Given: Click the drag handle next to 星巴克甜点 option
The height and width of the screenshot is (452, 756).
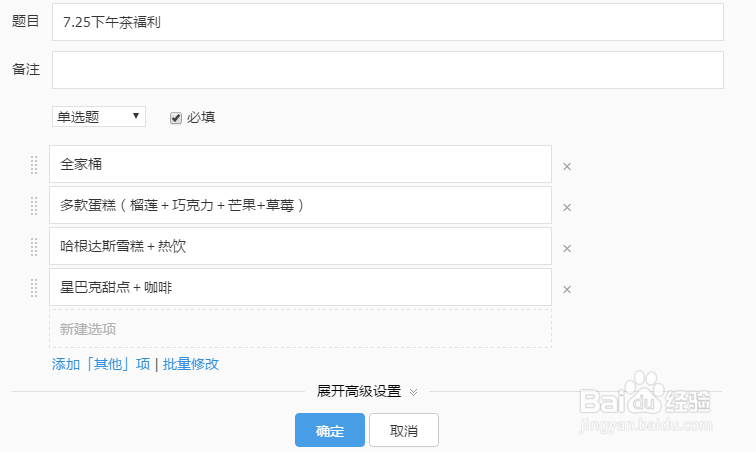Looking at the screenshot, I should [x=34, y=288].
